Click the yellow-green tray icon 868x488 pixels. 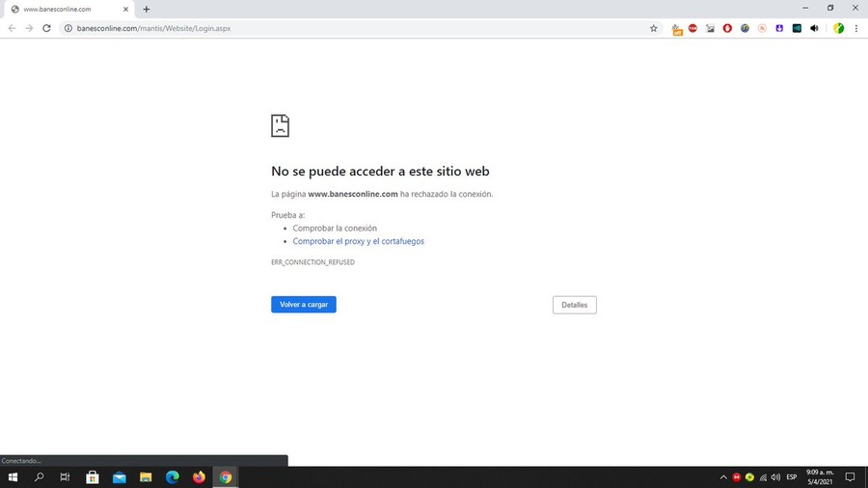749,477
